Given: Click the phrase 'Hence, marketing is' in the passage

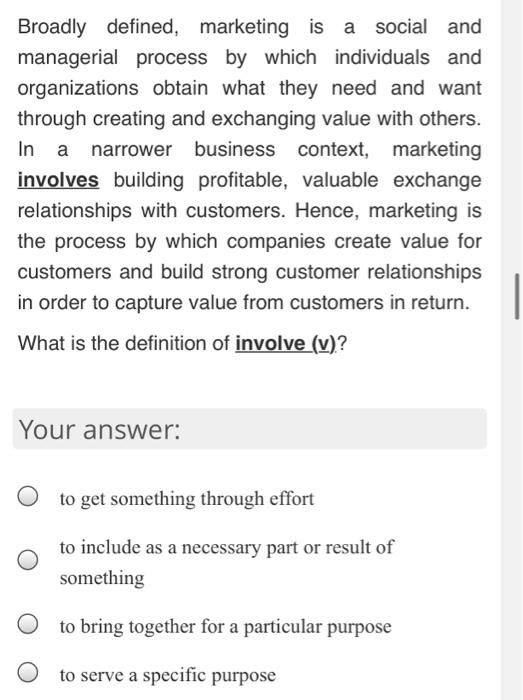Looking at the screenshot, I should [x=388, y=210].
